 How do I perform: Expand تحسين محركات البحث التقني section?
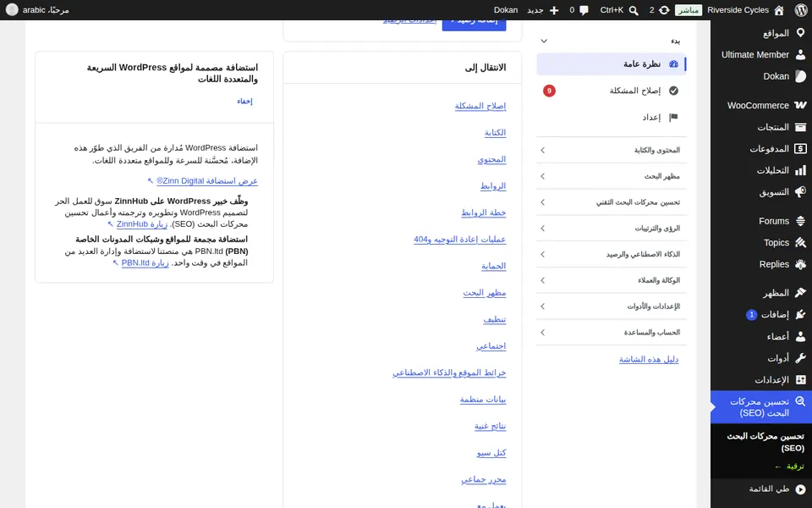pos(612,202)
